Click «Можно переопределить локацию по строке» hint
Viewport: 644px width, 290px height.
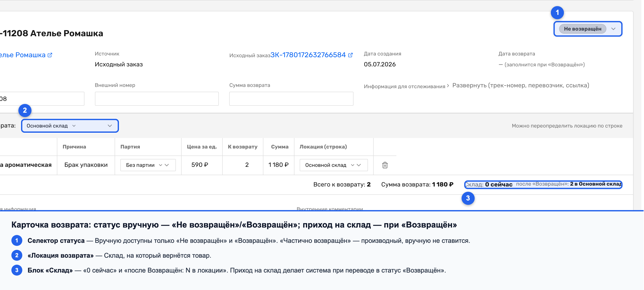pyautogui.click(x=567, y=126)
